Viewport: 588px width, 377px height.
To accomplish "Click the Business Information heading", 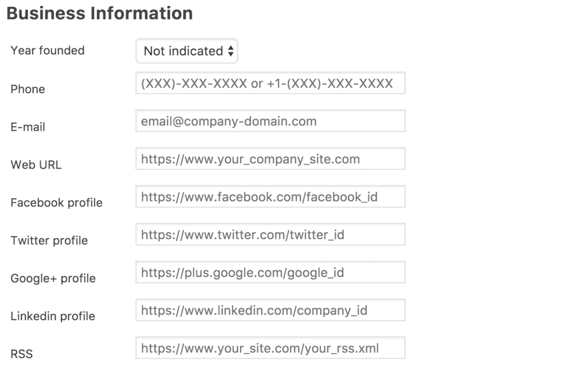I will (x=99, y=13).
